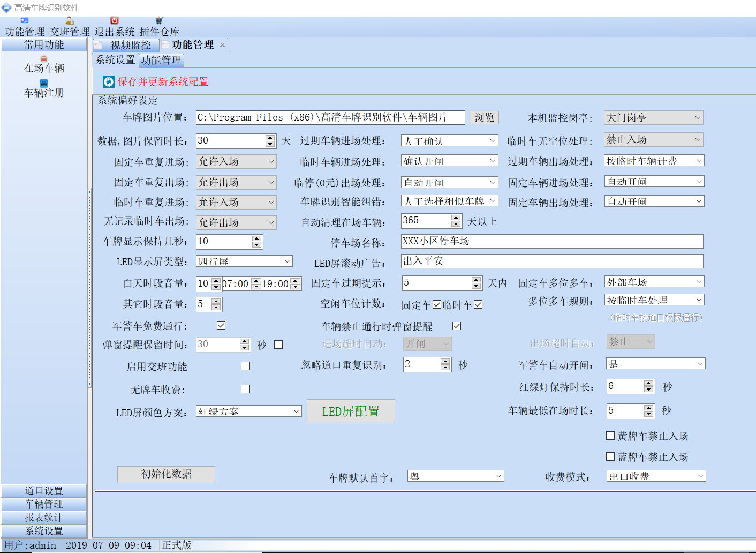Uncheck 车辆禁止通行时弹窗提醒 checkbox
The height and width of the screenshot is (553, 756).
tap(457, 326)
